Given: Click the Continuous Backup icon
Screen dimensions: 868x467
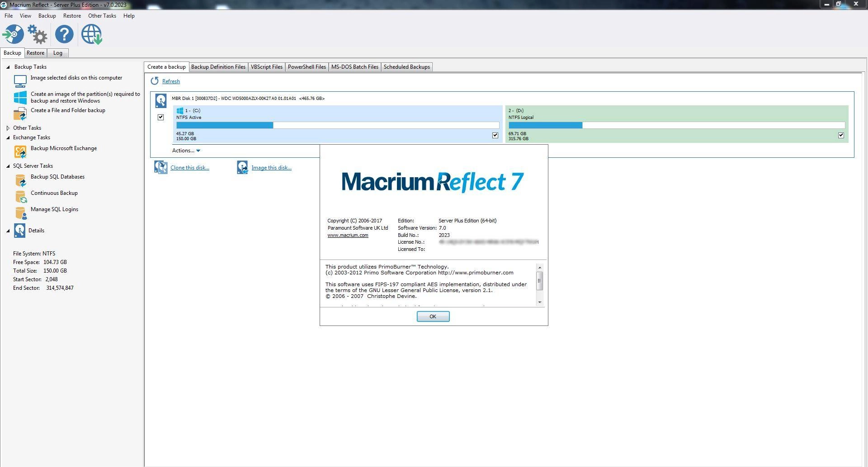Looking at the screenshot, I should point(20,196).
